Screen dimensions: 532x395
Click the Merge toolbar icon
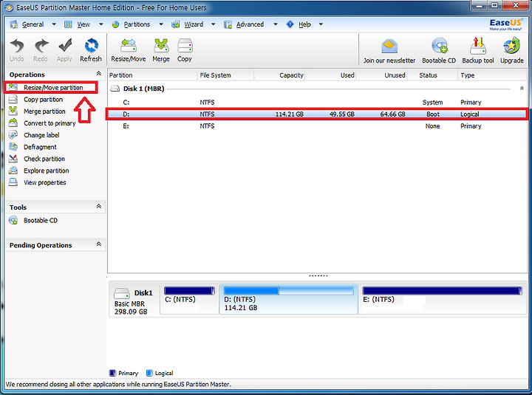161,50
